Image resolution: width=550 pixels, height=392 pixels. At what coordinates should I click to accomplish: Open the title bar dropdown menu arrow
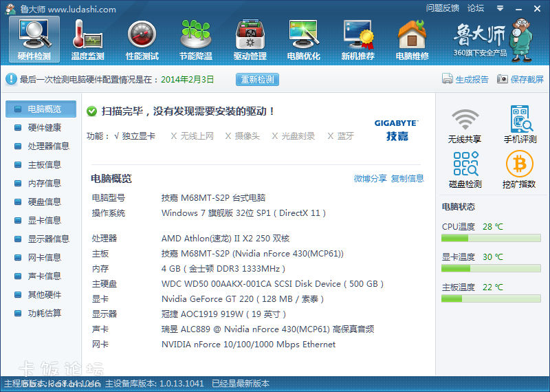coord(500,8)
